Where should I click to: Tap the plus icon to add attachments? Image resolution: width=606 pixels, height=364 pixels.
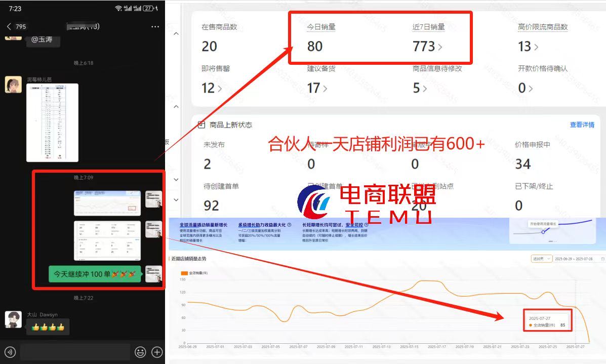click(x=157, y=352)
